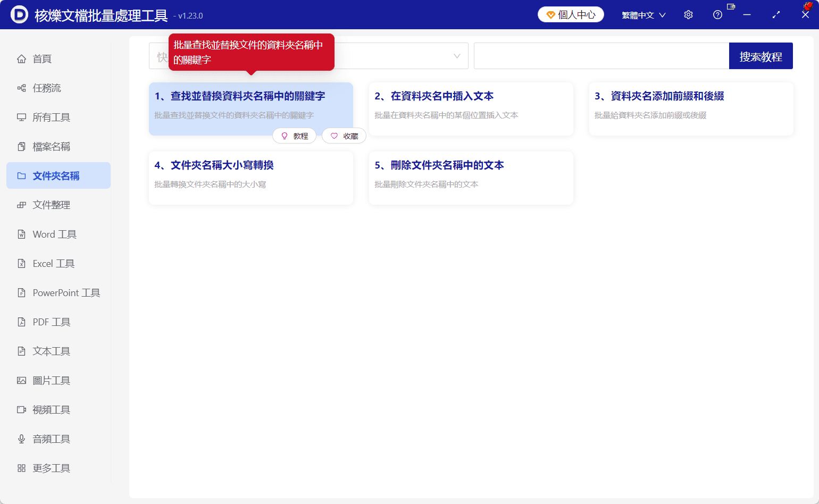Open Excel 工具 section
The width and height of the screenshot is (819, 504).
coord(59,263)
